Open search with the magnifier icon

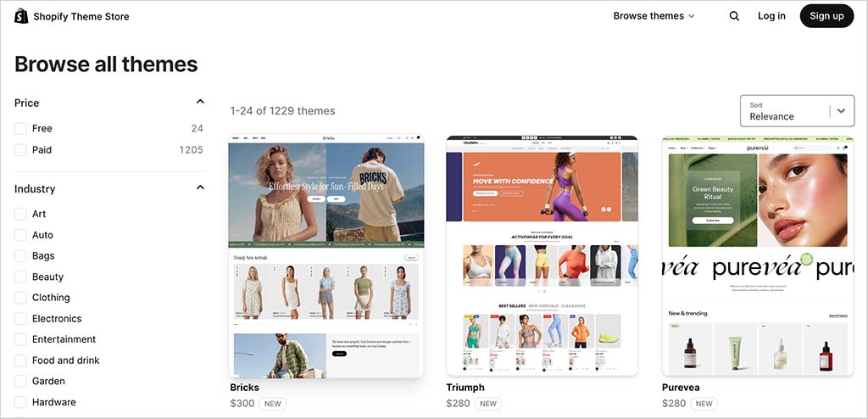(734, 16)
